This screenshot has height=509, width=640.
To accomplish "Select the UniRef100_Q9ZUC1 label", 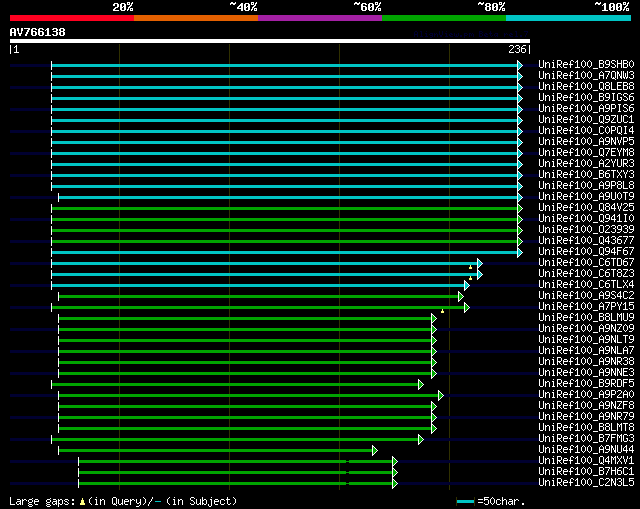I will point(586,120).
